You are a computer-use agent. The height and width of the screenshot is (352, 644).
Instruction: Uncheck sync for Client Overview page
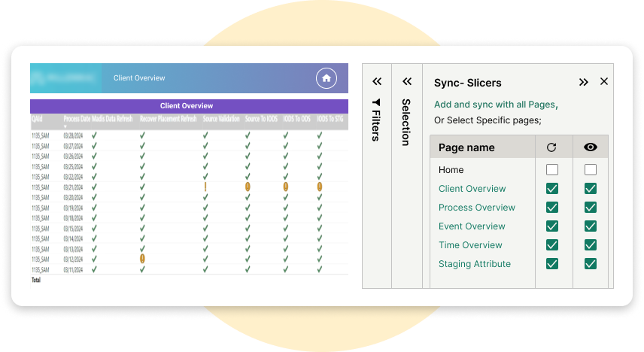[552, 189]
